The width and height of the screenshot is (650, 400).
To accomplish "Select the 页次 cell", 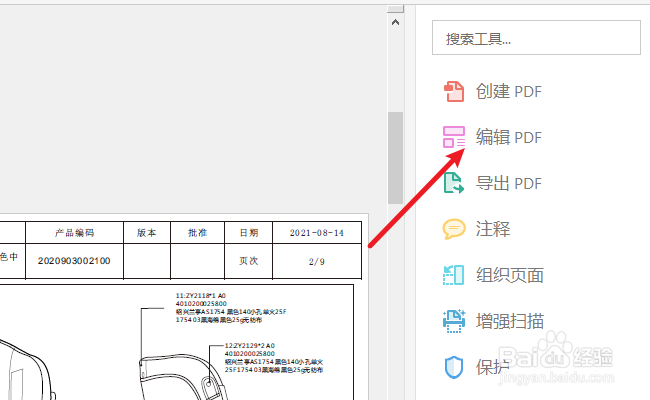I will [249, 261].
